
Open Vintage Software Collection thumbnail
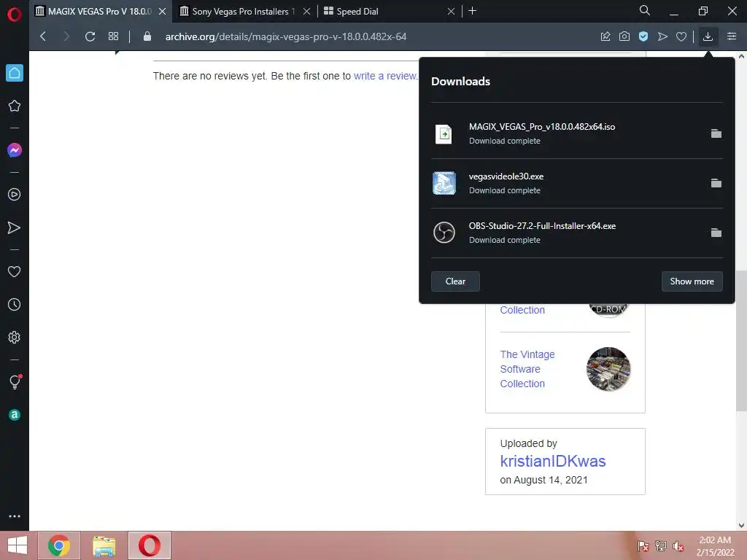click(x=608, y=369)
